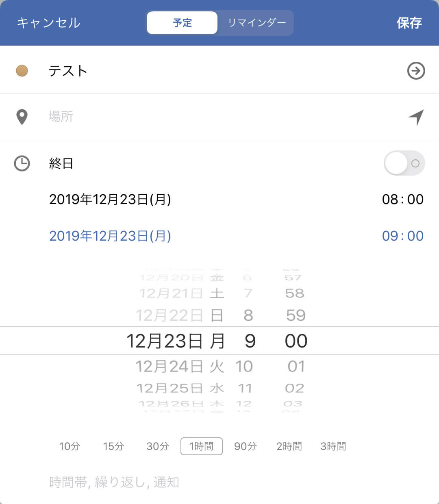Save the event with 保存
The width and height of the screenshot is (439, 504).
click(409, 23)
